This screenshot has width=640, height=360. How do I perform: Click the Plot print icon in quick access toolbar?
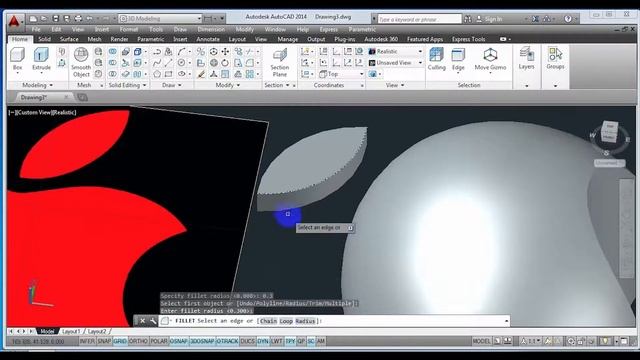click(x=78, y=19)
